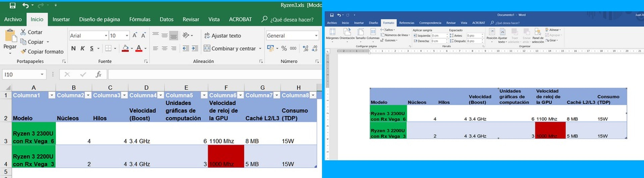Click Excel ¿Qué desea hacer? search
The width and height of the screenshot is (644, 178).
tap(287, 19)
